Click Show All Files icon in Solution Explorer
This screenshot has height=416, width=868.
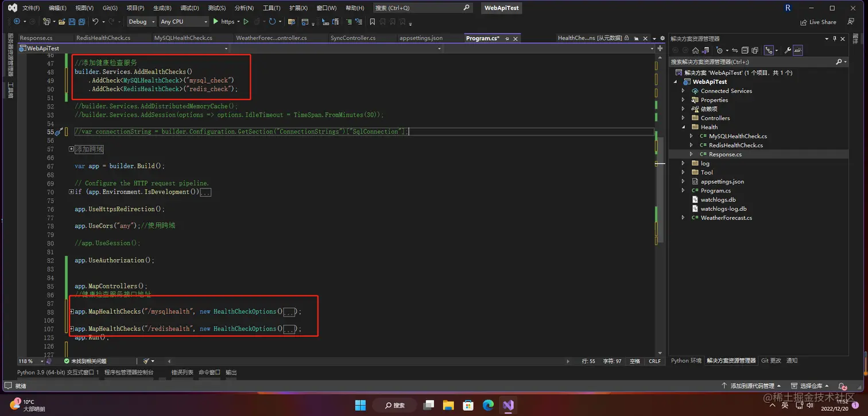coord(755,51)
